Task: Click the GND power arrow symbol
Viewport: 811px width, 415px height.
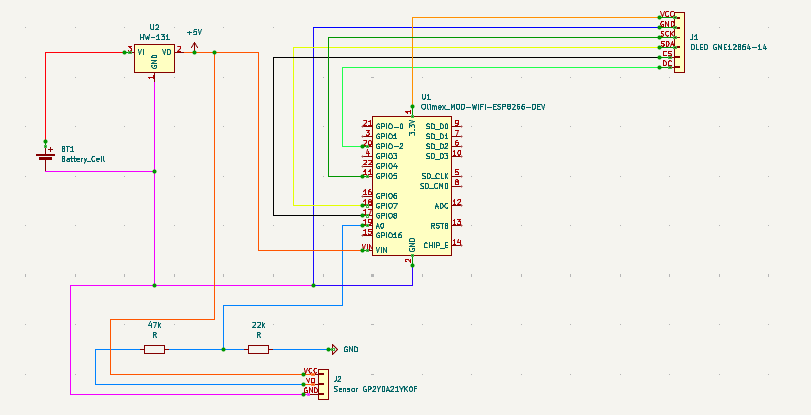Action: coord(333,349)
